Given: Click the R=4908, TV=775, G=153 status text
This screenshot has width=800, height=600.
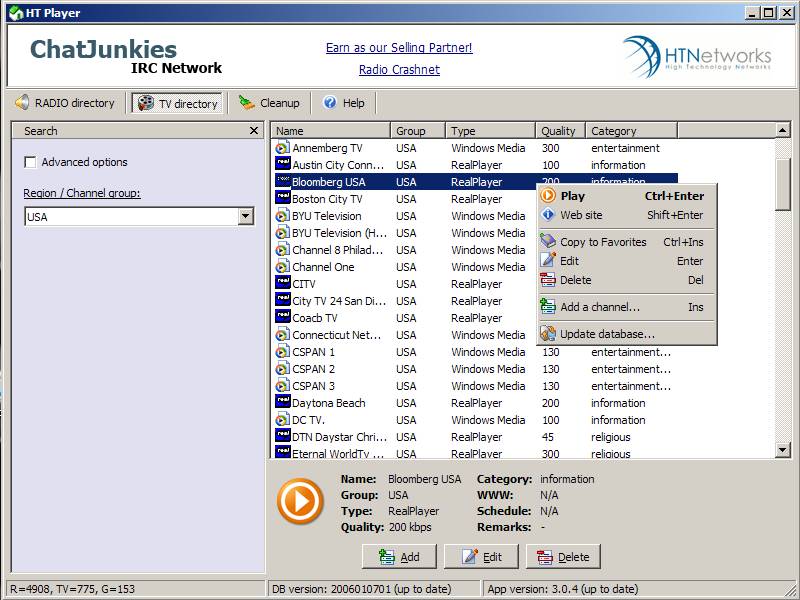Looking at the screenshot, I should 72,589.
